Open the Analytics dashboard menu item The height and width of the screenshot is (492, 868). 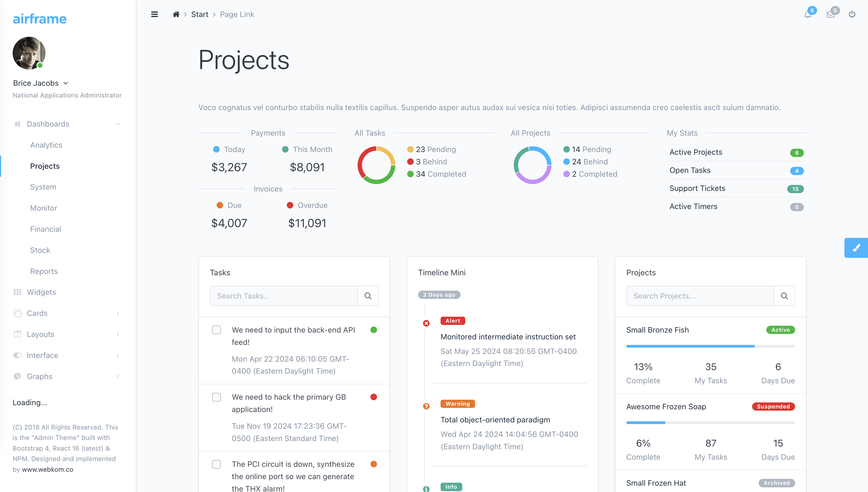point(46,145)
